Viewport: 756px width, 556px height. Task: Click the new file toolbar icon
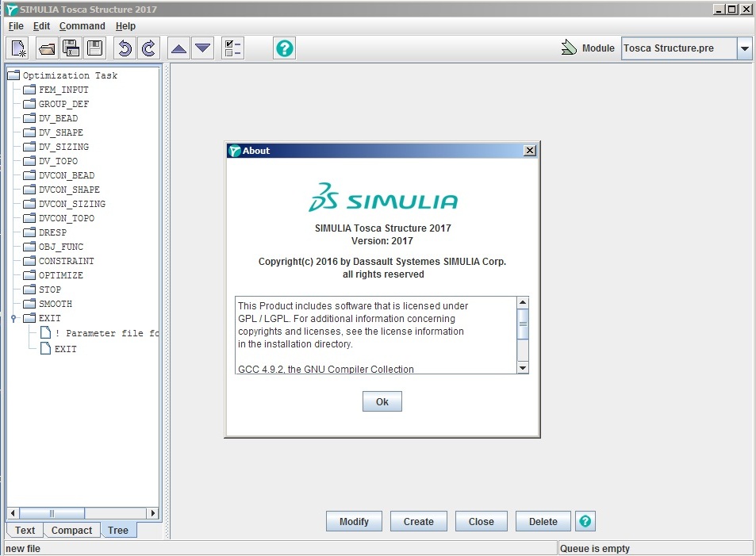(19, 48)
